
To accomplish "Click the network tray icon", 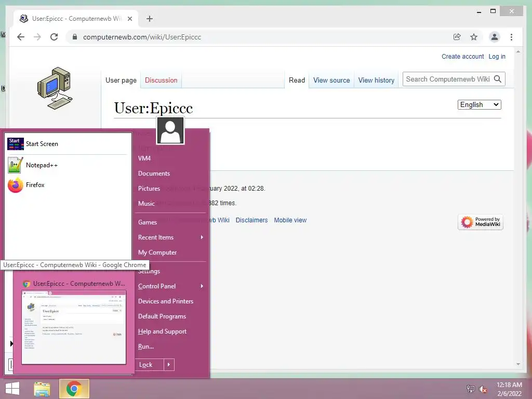I will coord(470,389).
